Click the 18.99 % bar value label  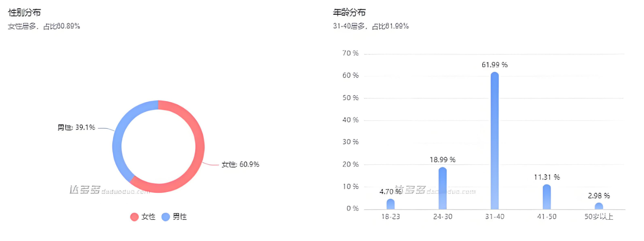[x=442, y=160]
